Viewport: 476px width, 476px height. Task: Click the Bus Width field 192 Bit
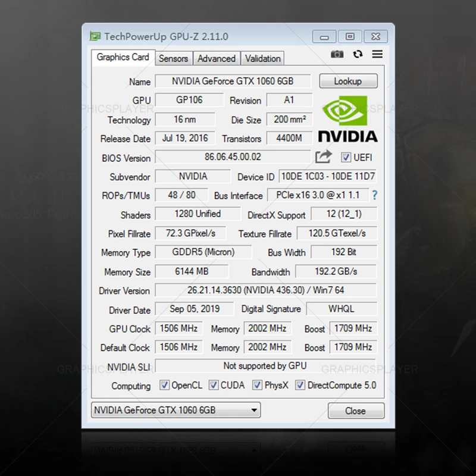point(344,252)
